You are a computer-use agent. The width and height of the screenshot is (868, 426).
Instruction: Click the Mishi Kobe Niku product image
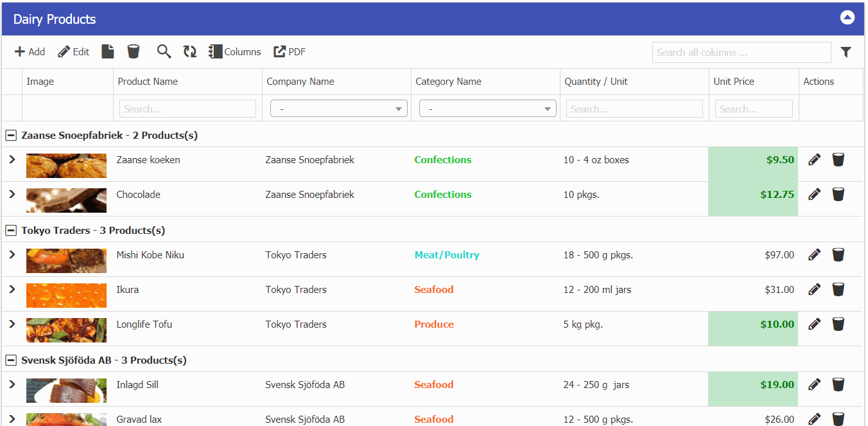66,260
